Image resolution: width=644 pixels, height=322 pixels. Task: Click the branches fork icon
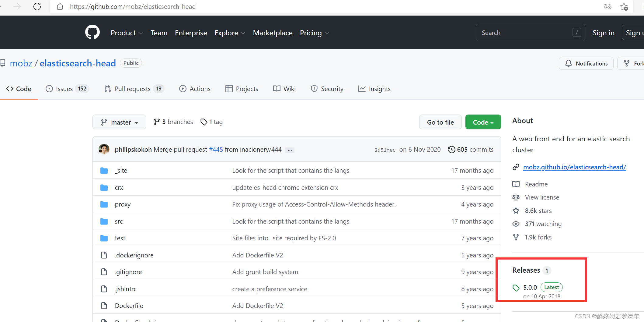tap(157, 122)
